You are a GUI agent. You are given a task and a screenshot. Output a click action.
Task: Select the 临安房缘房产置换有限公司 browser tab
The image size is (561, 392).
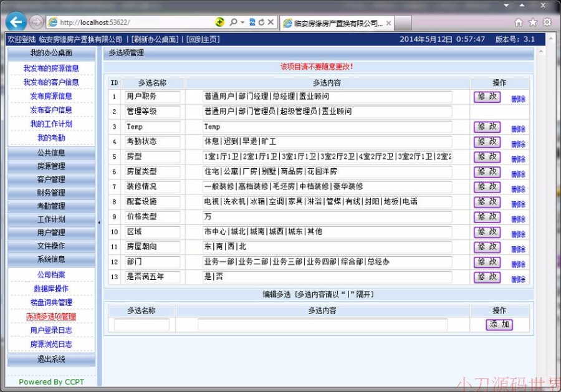pos(337,23)
